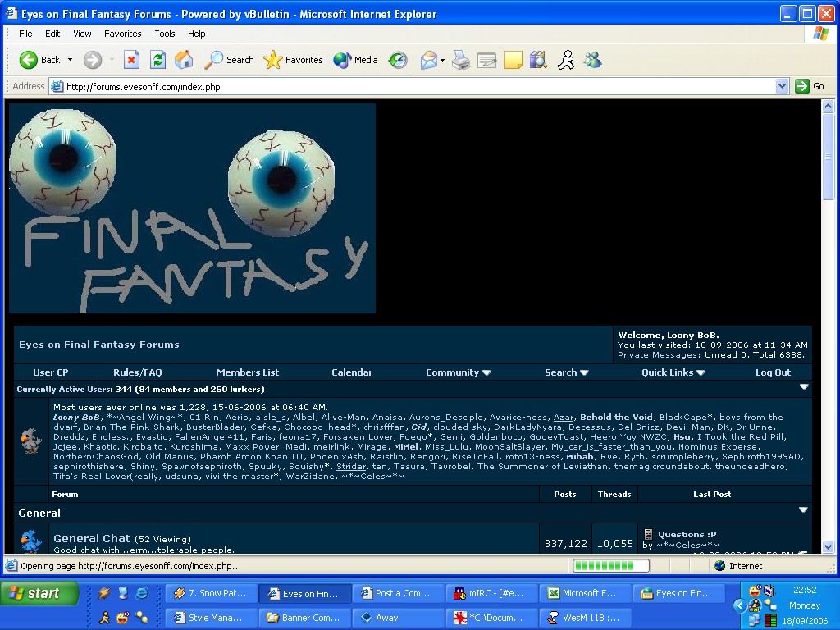Open the Favorites menu
The width and height of the screenshot is (840, 630).
[123, 33]
